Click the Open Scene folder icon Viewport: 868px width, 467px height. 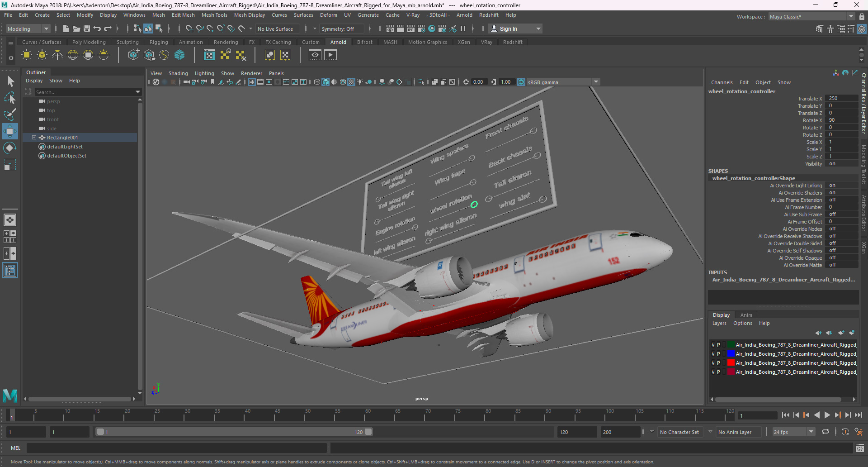76,29
